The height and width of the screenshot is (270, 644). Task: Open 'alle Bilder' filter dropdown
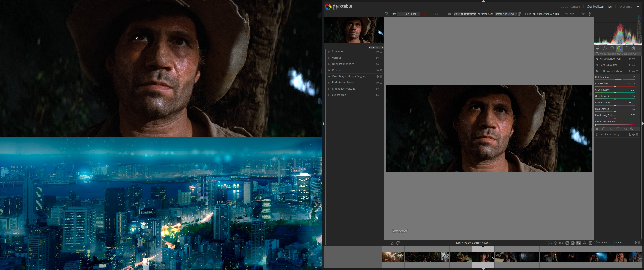409,14
